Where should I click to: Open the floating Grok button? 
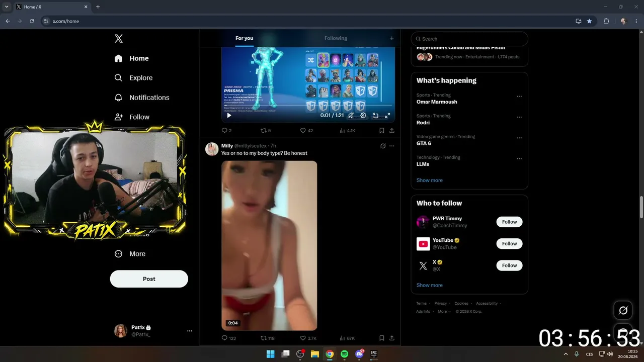pyautogui.click(x=623, y=310)
